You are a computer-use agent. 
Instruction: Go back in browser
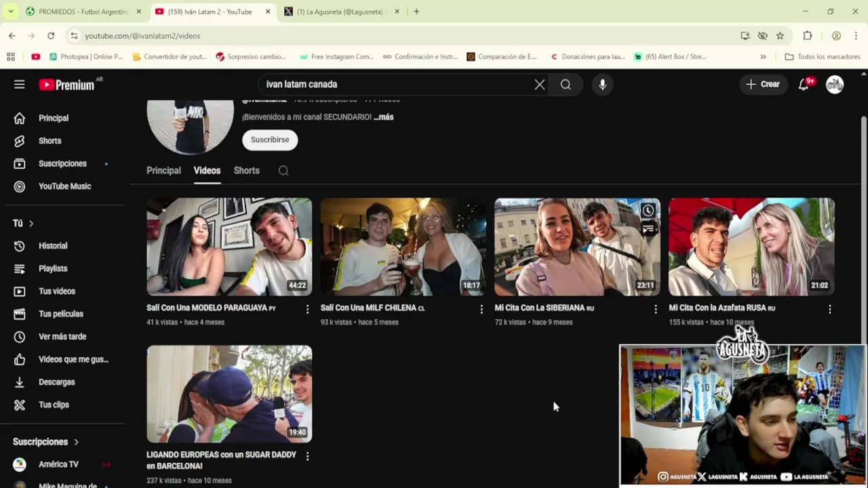click(12, 35)
